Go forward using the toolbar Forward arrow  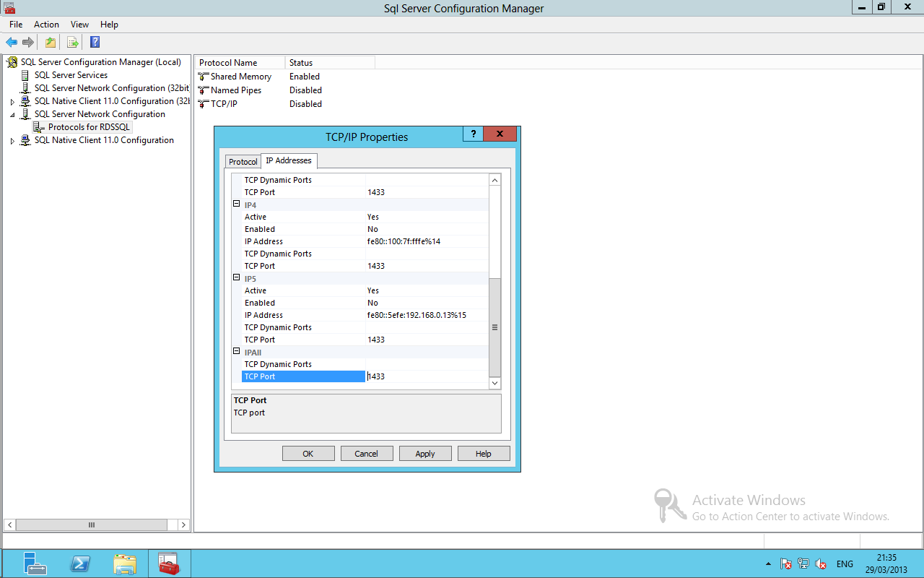click(x=28, y=42)
